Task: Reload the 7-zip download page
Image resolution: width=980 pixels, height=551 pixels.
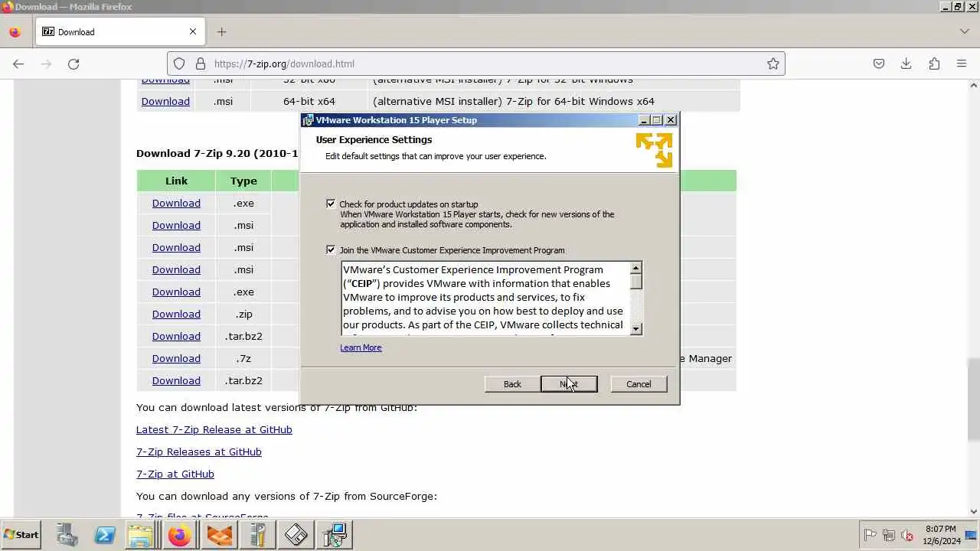Action: (x=73, y=64)
